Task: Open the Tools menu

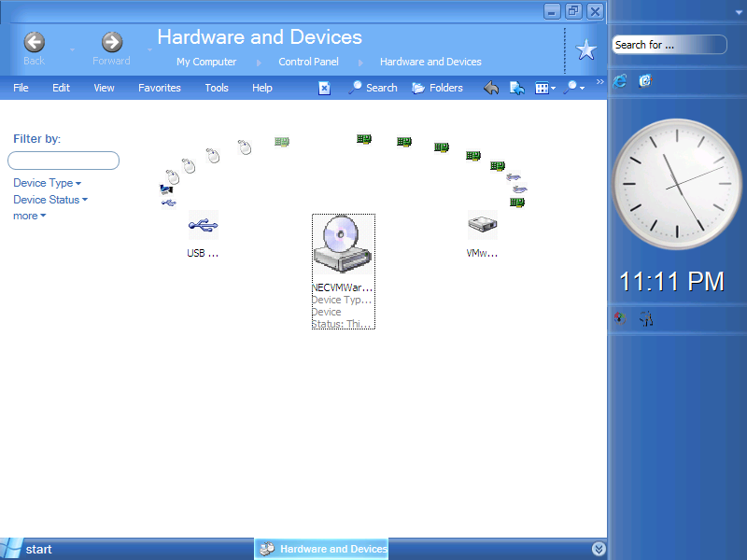Action: pyautogui.click(x=217, y=88)
